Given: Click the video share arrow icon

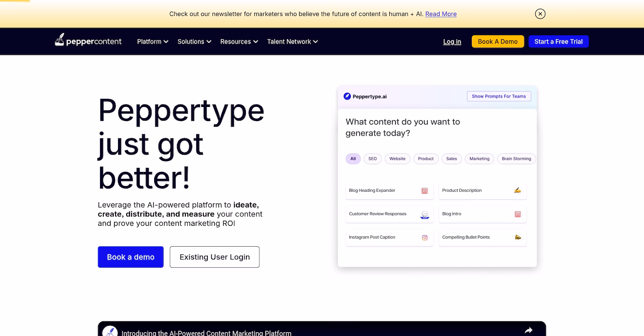Looking at the screenshot, I should coord(529,330).
